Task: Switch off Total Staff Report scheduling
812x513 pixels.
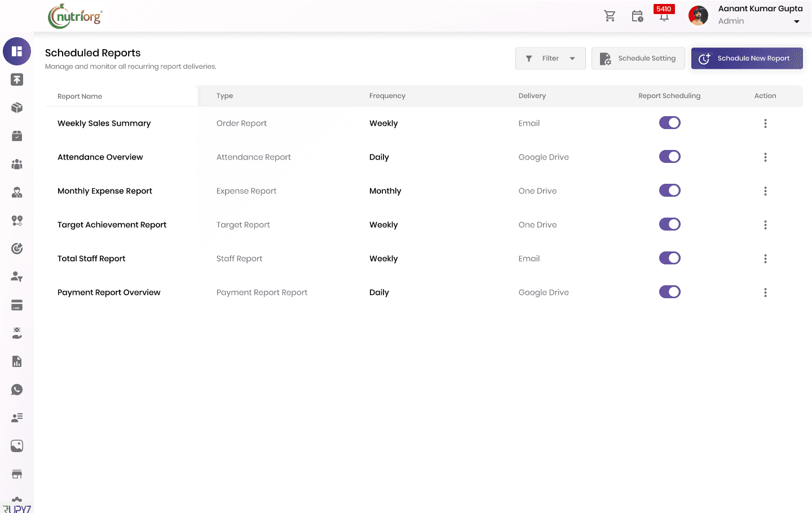Action: (670, 258)
